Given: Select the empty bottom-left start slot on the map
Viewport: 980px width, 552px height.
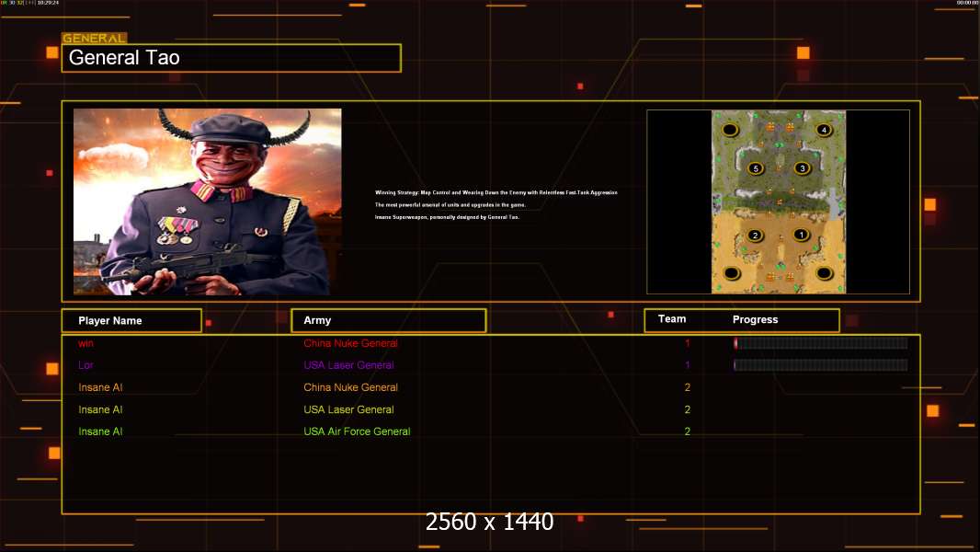Looking at the screenshot, I should click(732, 272).
